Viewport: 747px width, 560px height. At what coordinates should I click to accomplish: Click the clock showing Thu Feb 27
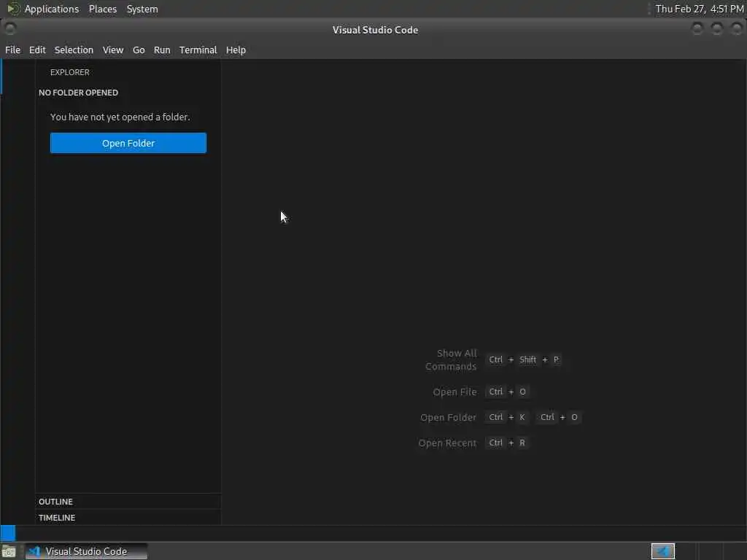[700, 9]
